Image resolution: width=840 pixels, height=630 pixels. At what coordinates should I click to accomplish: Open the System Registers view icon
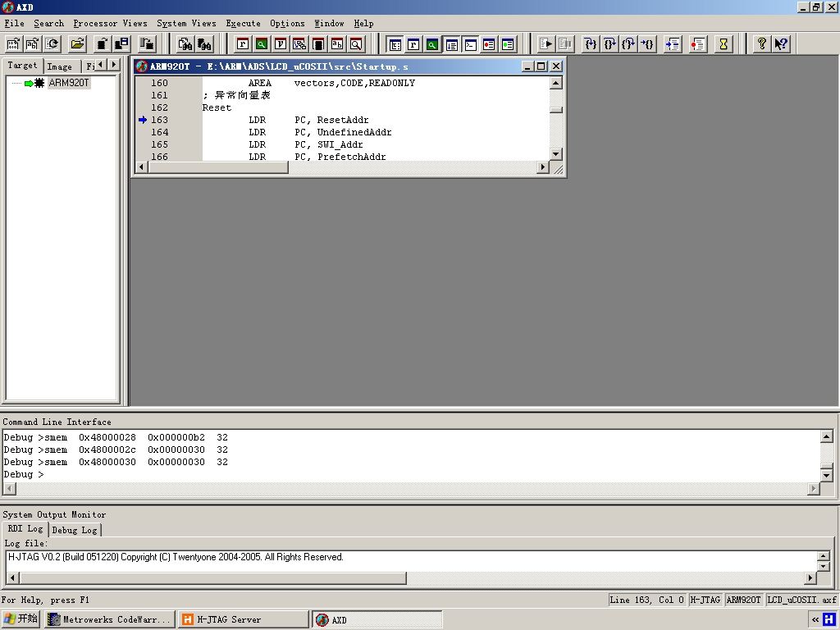click(413, 44)
